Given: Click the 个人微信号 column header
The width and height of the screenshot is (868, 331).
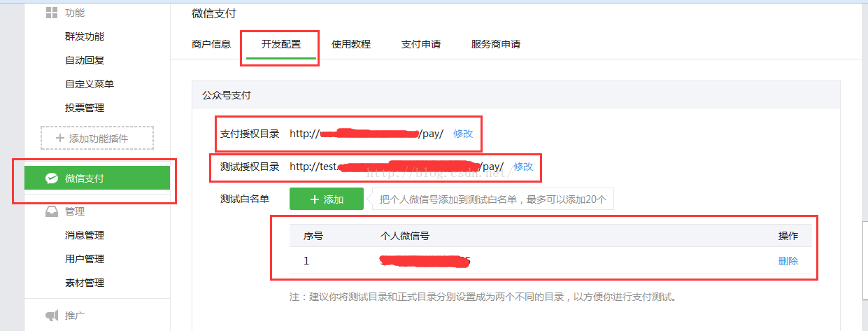Looking at the screenshot, I should click(x=405, y=236).
